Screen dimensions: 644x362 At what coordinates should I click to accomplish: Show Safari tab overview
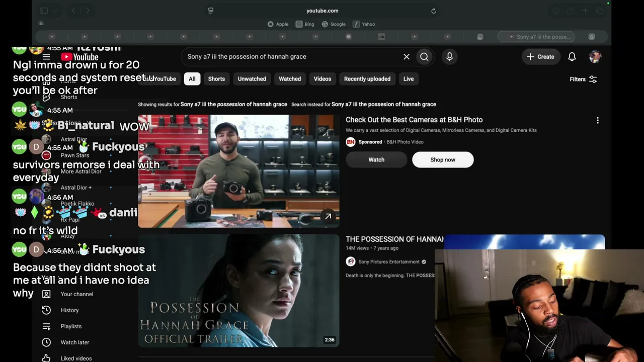599,11
